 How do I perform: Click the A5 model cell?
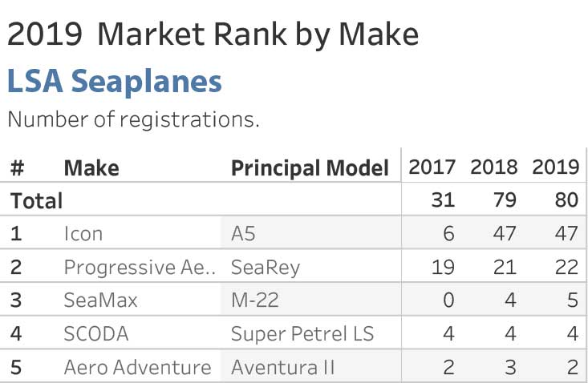pyautogui.click(x=243, y=234)
